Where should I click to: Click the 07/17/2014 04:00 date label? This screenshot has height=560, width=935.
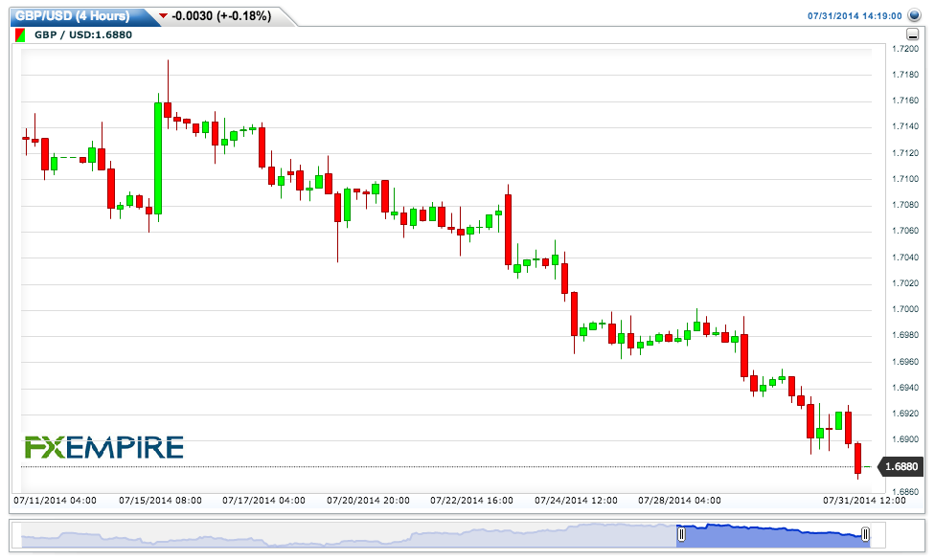263,501
